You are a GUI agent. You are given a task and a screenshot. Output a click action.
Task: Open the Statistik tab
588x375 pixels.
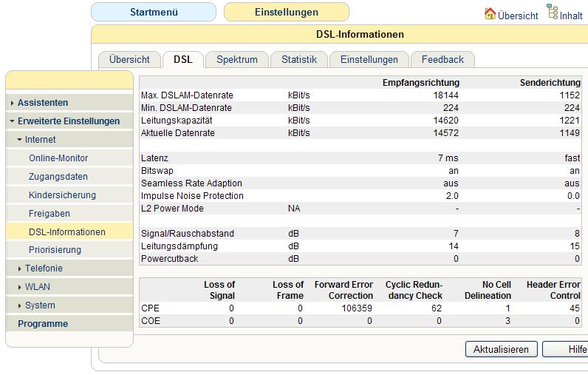pyautogui.click(x=299, y=60)
